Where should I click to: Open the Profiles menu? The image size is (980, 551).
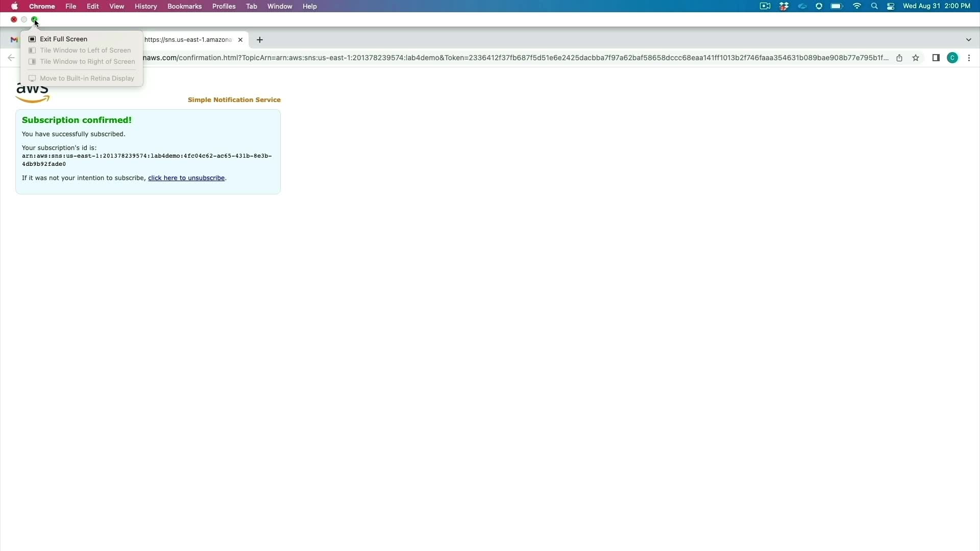coord(224,6)
